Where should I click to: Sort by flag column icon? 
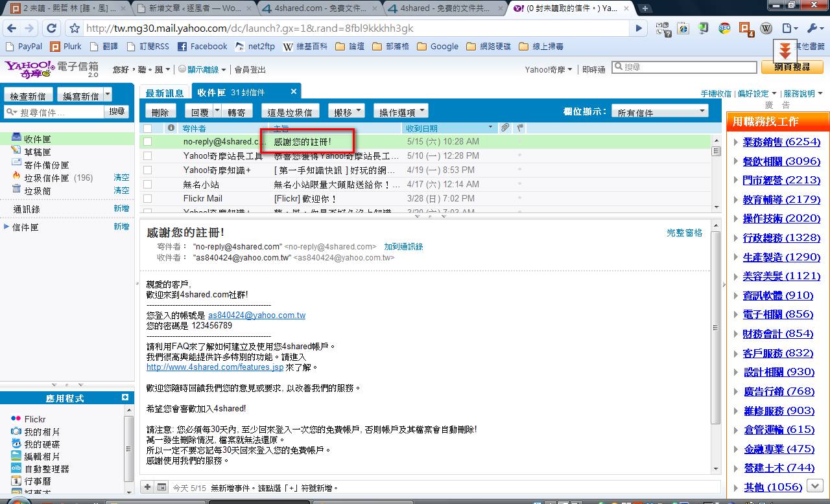pos(519,128)
